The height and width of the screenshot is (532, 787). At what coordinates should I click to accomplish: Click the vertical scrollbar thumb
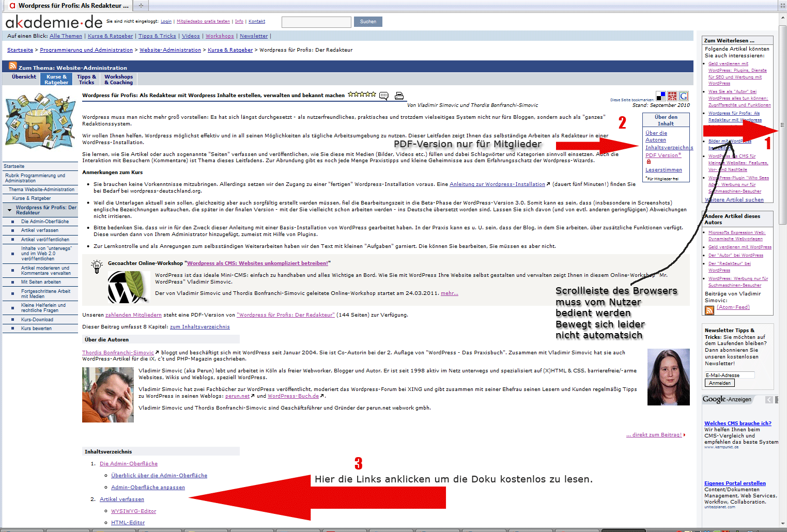(782, 124)
